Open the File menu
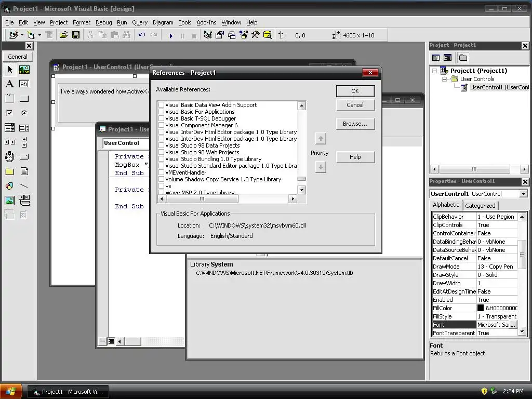Screen dimensions: 532x399 click(x=9, y=22)
